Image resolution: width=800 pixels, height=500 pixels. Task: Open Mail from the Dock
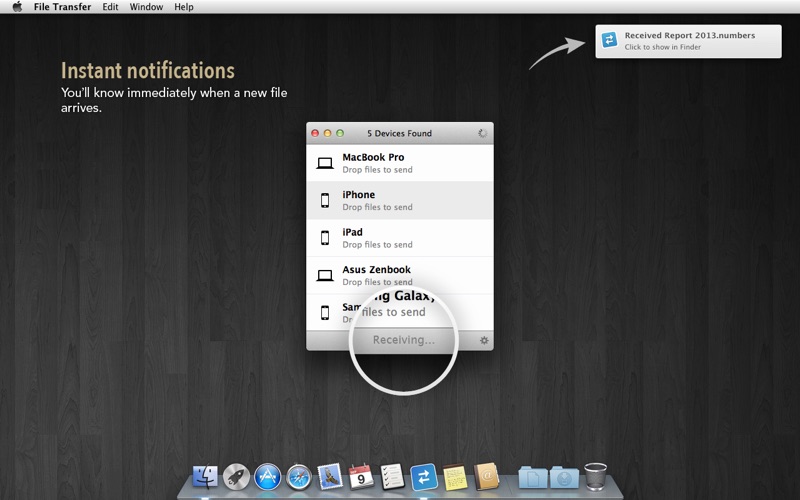[x=330, y=477]
